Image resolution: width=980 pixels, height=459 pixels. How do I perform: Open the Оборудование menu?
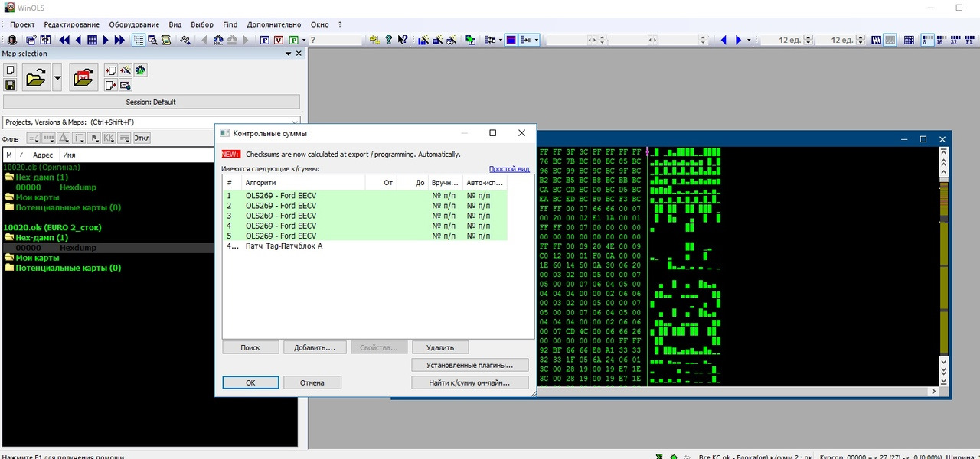pyautogui.click(x=134, y=24)
